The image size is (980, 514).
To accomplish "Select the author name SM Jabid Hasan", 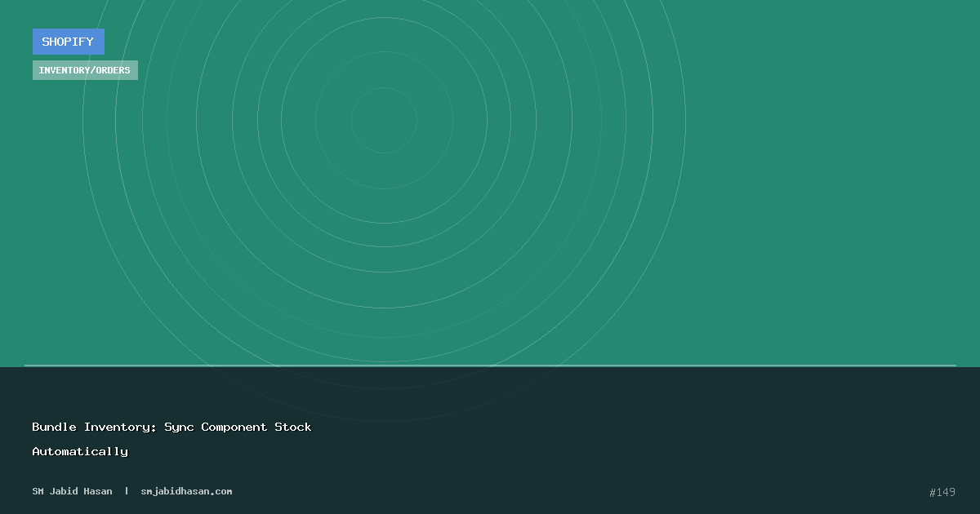I will coord(72,491).
